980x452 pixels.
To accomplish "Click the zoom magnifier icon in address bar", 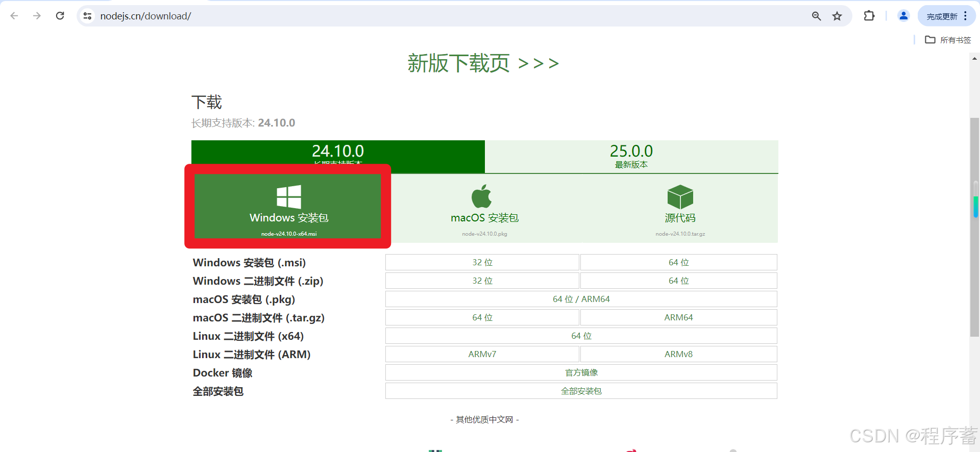I will (x=816, y=16).
